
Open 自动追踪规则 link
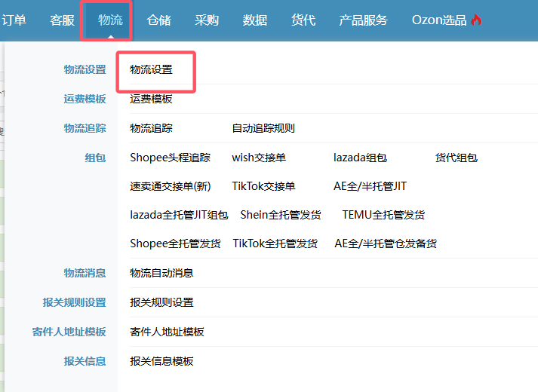point(263,128)
